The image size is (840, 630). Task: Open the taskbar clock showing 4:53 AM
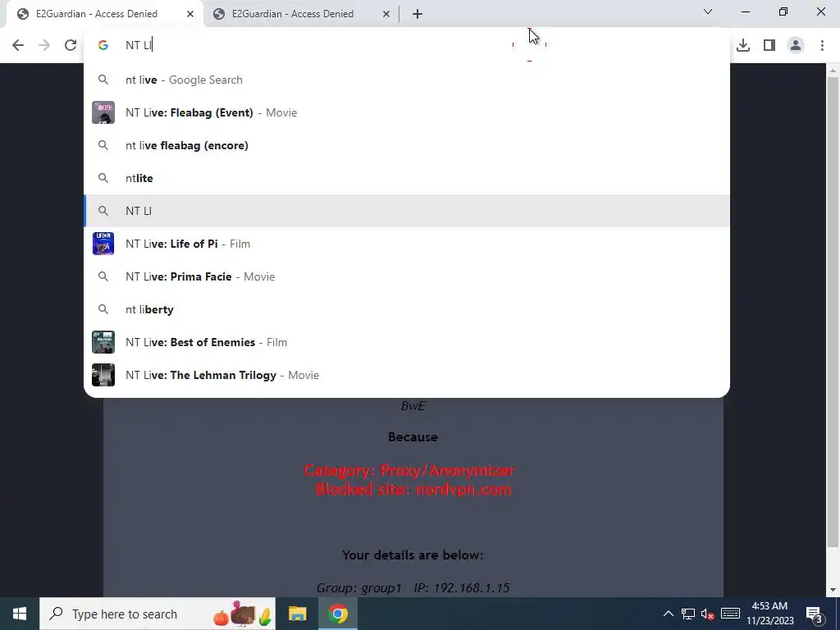769,614
